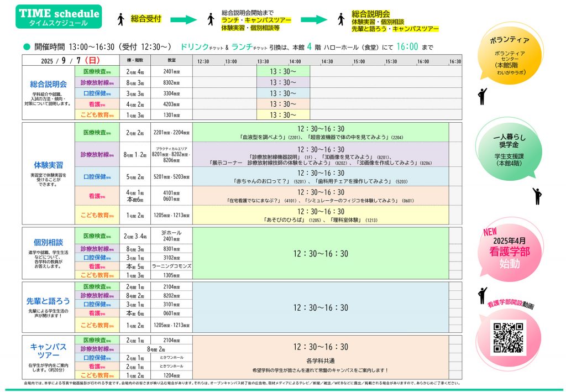The height and width of the screenshot is (392, 566).
Task: Click the 3304教室 cell
Action: [x=171, y=93]
